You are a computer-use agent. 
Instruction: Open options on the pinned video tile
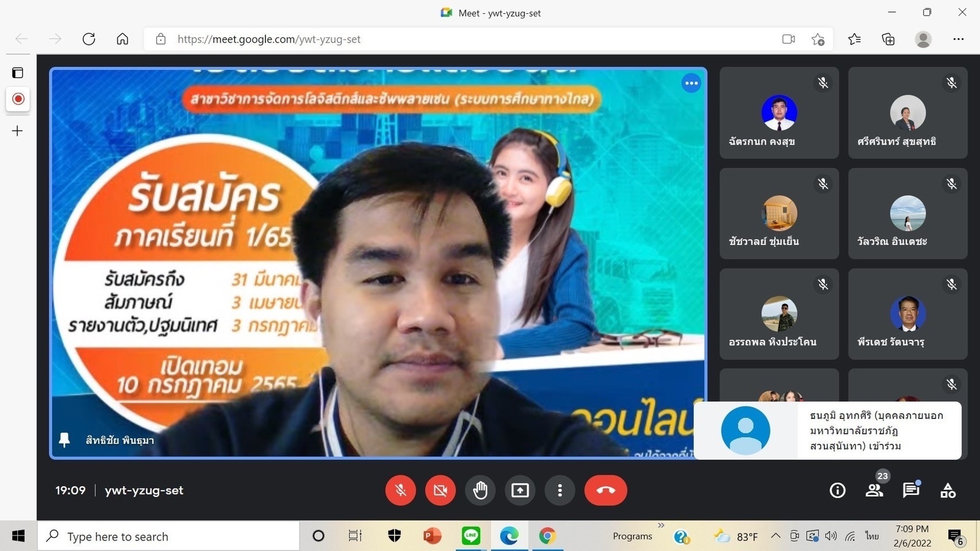point(691,83)
